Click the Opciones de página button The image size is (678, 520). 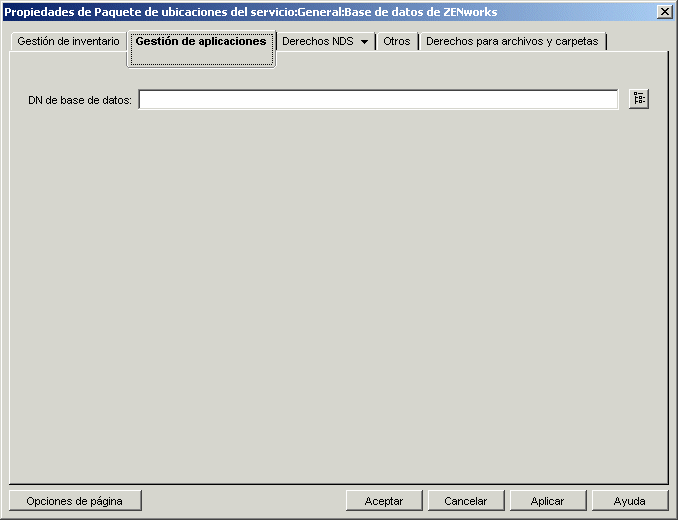coord(75,501)
